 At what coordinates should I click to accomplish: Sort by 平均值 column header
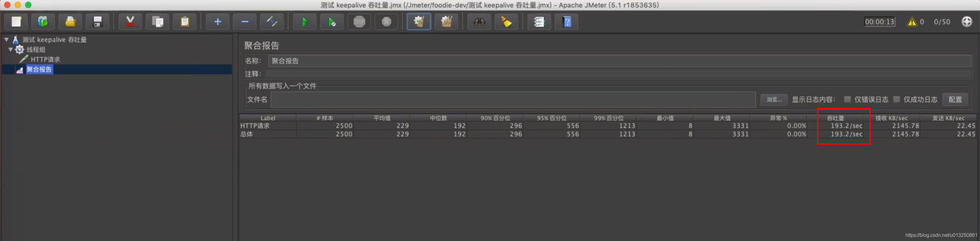382,118
